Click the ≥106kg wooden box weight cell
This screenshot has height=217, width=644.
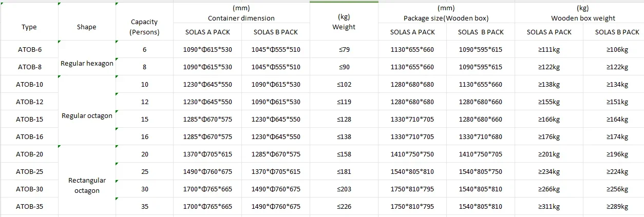[x=617, y=50]
